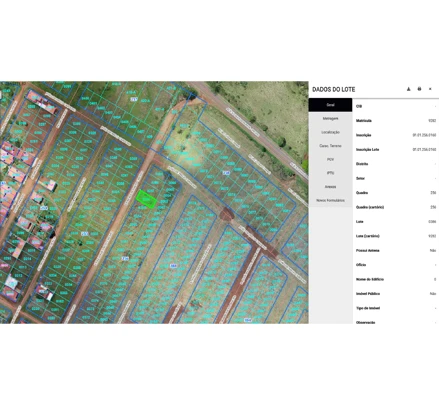
Task: Open the Novos Formulários tab
Action: click(330, 201)
